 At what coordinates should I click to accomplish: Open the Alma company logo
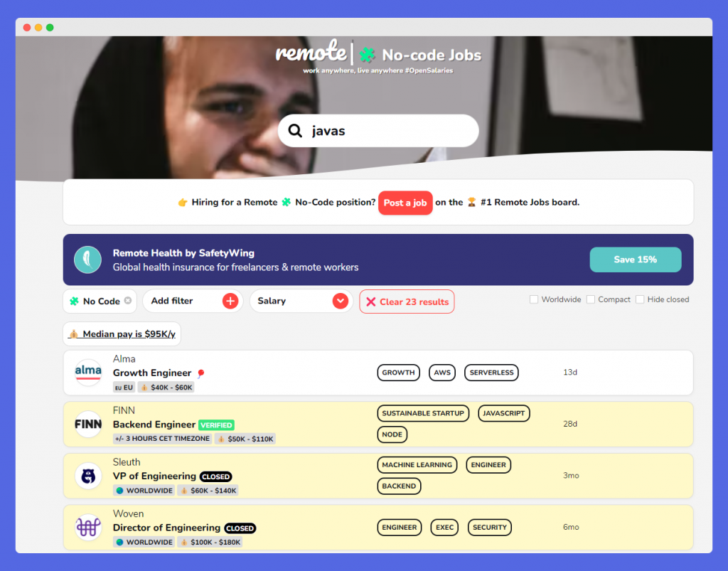click(88, 373)
